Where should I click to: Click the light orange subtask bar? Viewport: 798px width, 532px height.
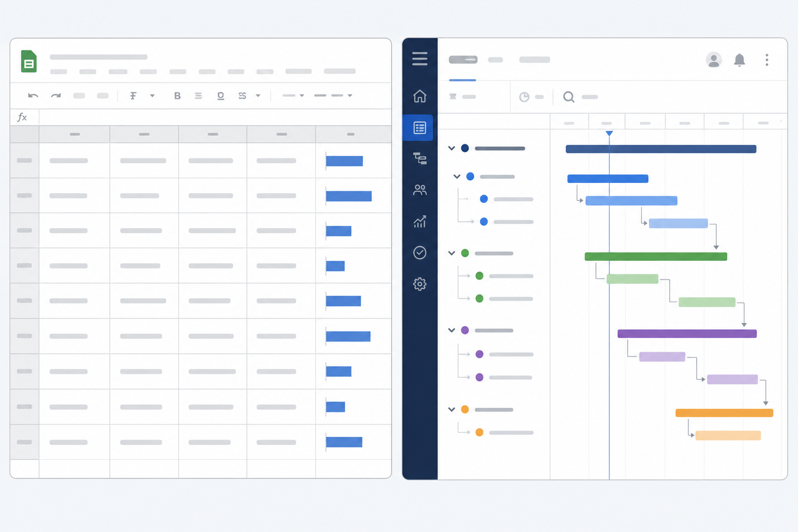pyautogui.click(x=728, y=435)
